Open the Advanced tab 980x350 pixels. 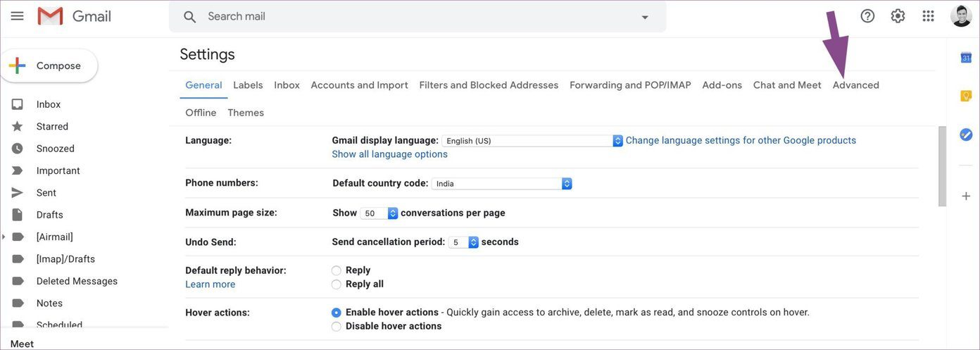coord(856,85)
